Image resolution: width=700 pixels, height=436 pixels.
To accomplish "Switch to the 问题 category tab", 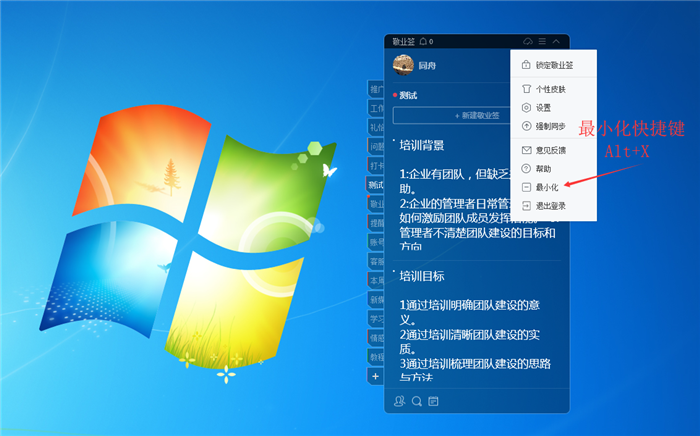I will tap(376, 146).
